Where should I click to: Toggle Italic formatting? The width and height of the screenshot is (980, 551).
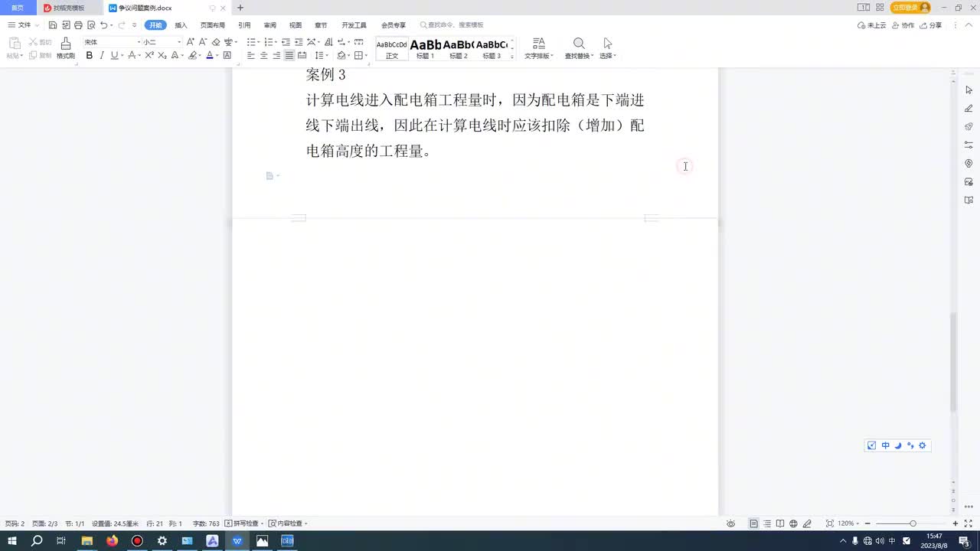point(102,55)
